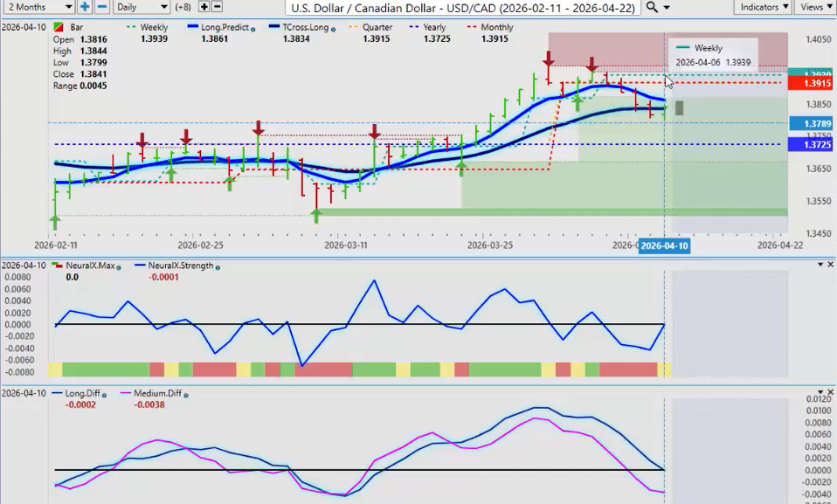Image resolution: width=837 pixels, height=504 pixels.
Task: Click the black plus forecast-bars button
Action: click(204, 7)
